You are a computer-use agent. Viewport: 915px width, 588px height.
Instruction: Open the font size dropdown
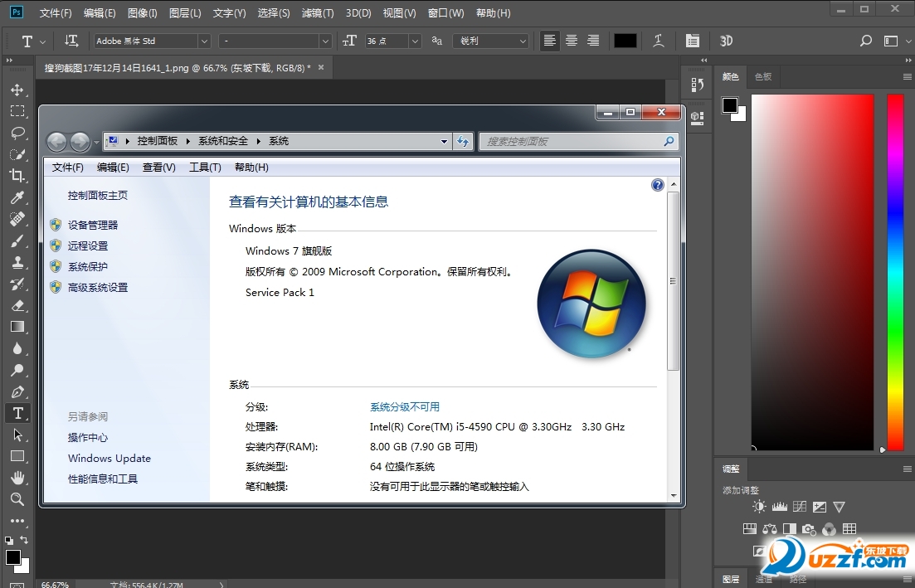pyautogui.click(x=415, y=41)
